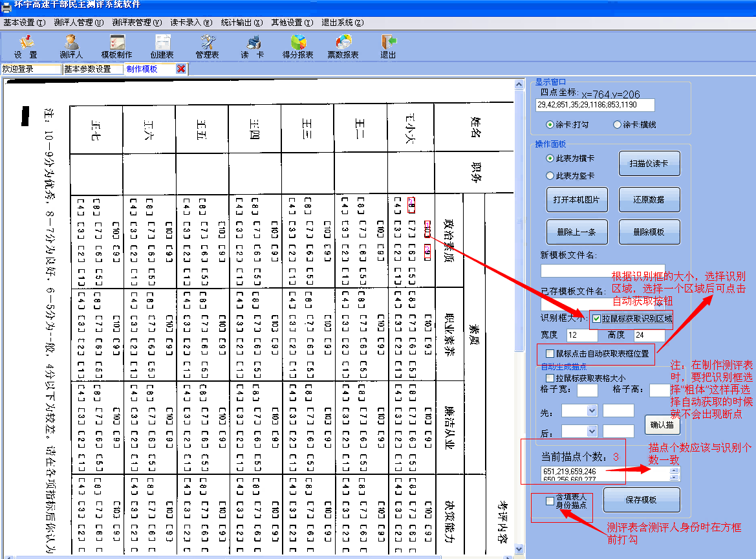The height and width of the screenshot is (559, 756).
Task: Open the 统计输出(X) menu
Action: 242,23
